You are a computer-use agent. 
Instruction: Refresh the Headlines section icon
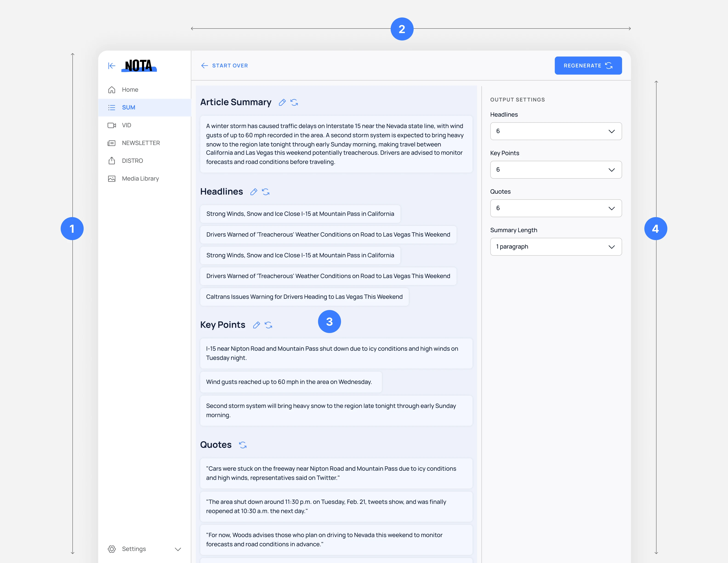[266, 192]
